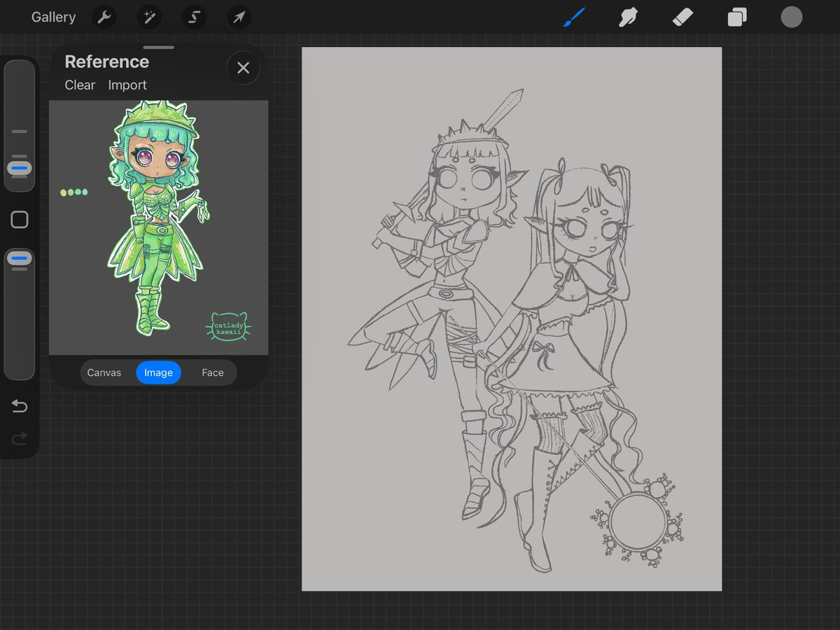Click the Reference panel title
The image size is (840, 630).
click(x=106, y=62)
